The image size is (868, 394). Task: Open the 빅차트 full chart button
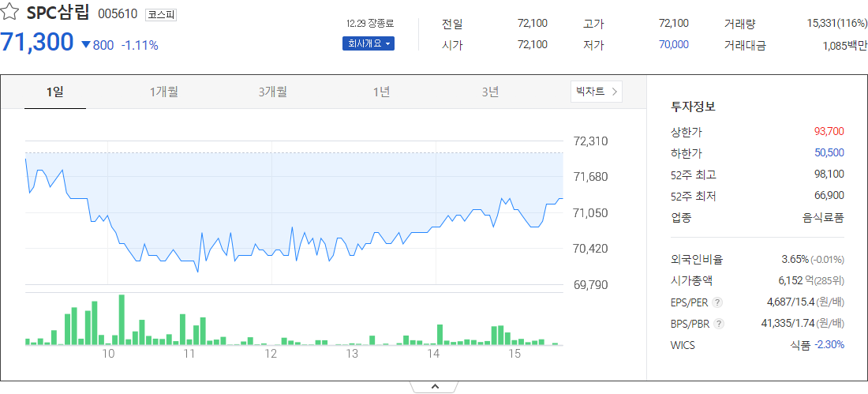click(x=597, y=92)
